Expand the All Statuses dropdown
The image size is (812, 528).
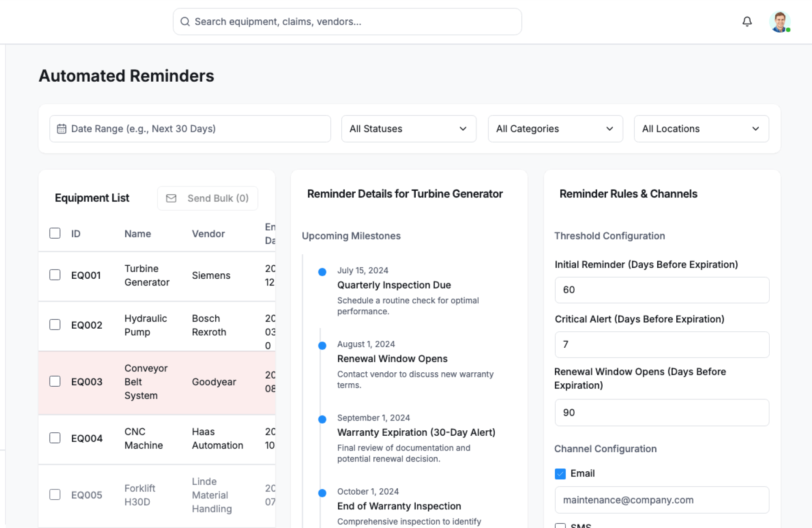[409, 129]
